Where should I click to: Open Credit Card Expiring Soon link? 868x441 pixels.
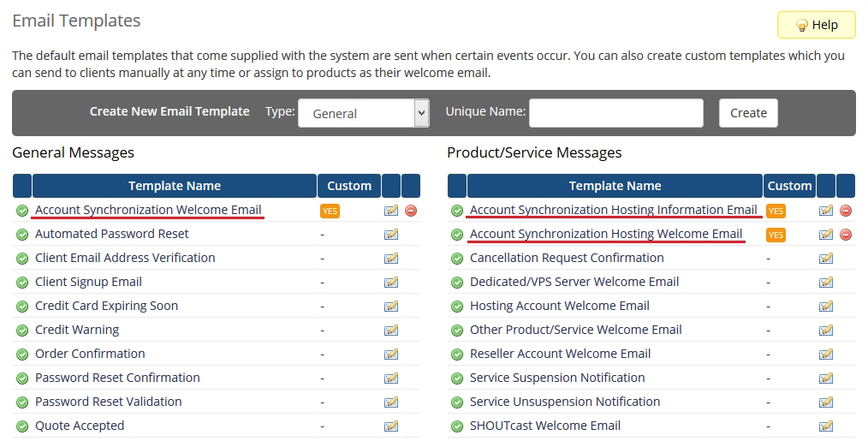point(106,306)
